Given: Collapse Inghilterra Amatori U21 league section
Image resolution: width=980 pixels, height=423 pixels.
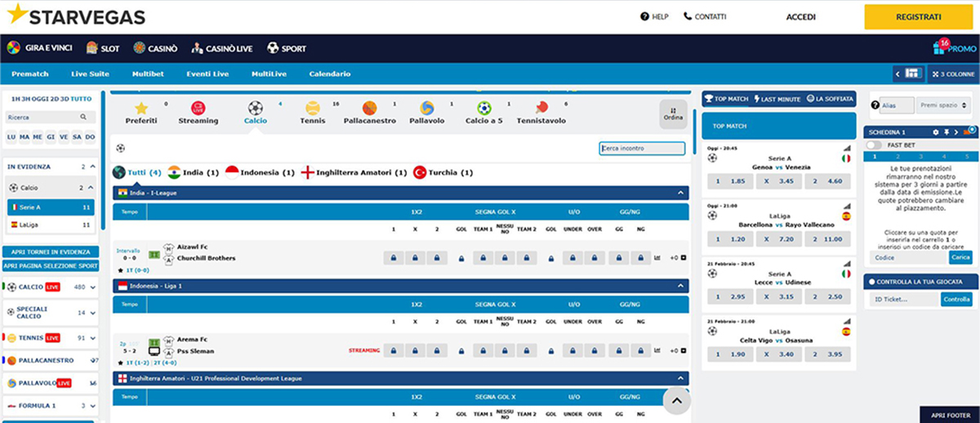Looking at the screenshot, I should pos(680,378).
